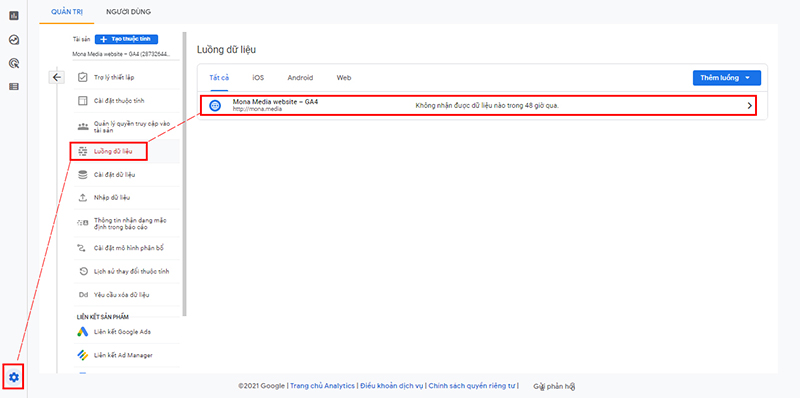Click the upload icon for Nhập dữ liệu
Viewport: 800px width, 398px height.
(x=82, y=197)
